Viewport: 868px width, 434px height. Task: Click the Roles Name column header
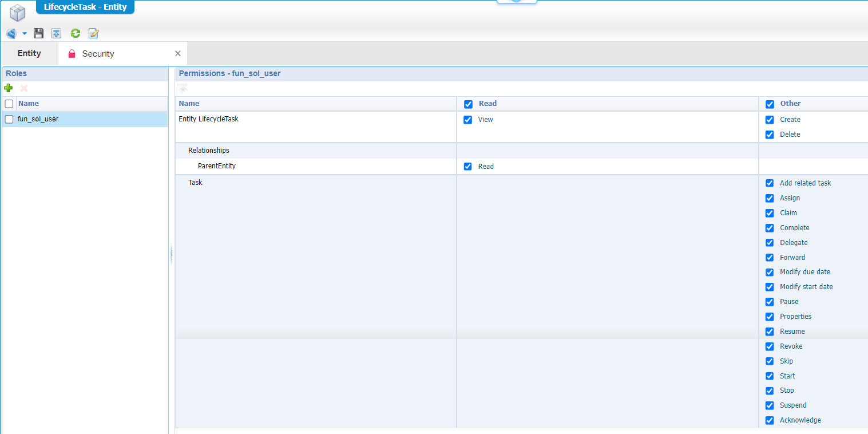[29, 104]
